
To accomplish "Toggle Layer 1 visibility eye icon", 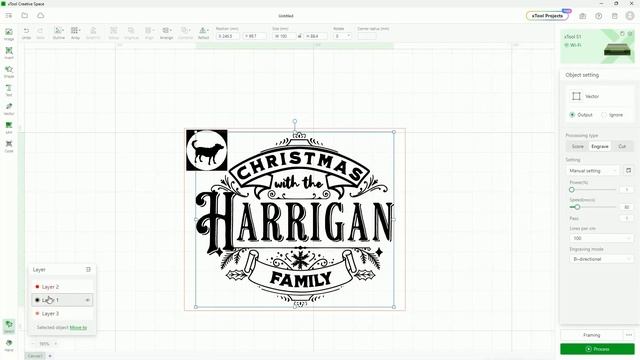I will click(87, 300).
